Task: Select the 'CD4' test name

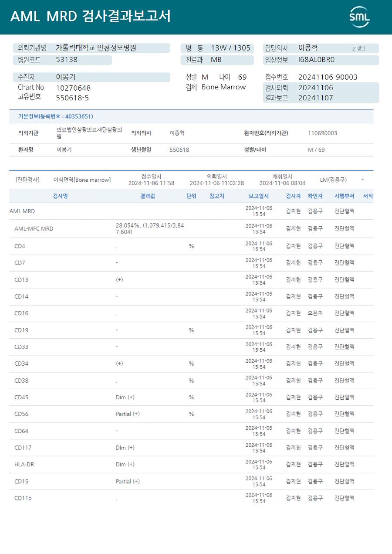Action: [20, 246]
